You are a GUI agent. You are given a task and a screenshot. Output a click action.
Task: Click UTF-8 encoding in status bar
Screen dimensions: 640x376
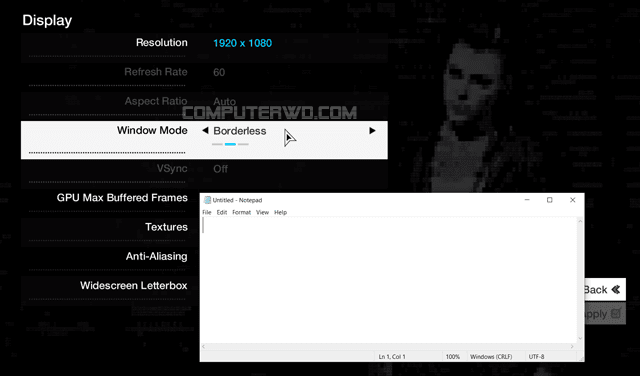(x=536, y=357)
